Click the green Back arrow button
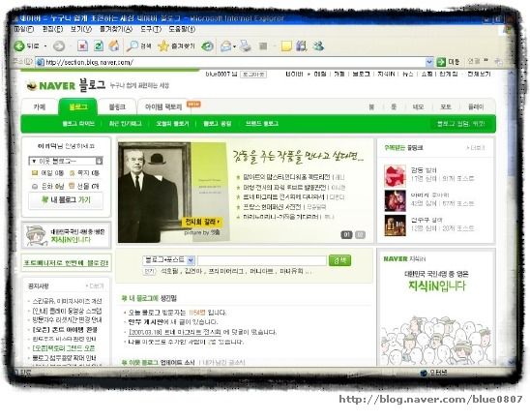 coord(19,46)
